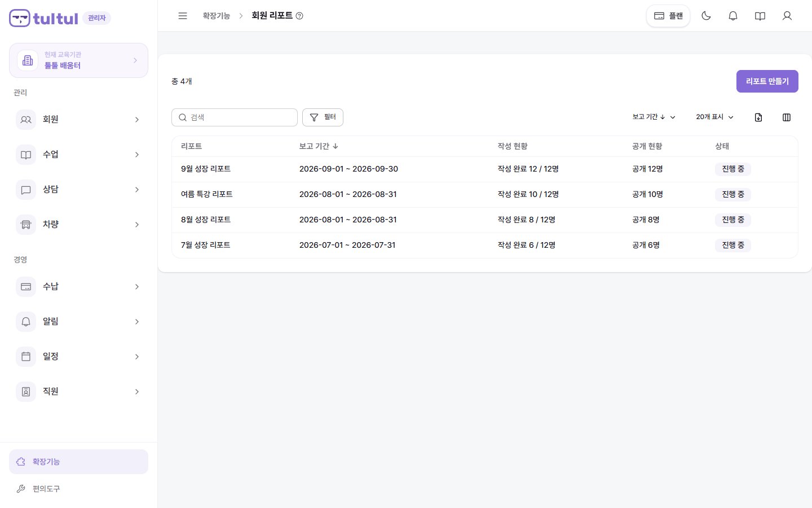
Task: Open the 9월 성장 리포트 row
Action: pyautogui.click(x=485, y=169)
